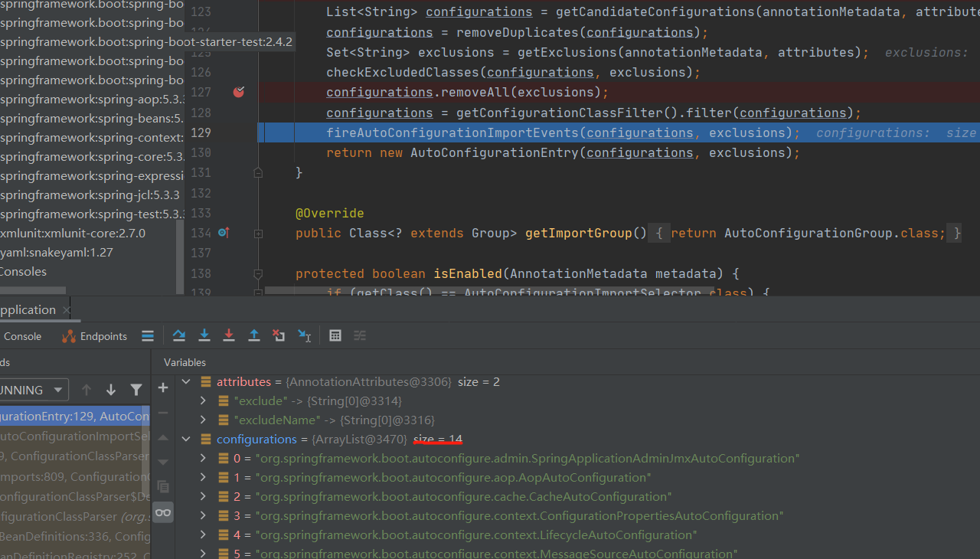Click the Step Into debugger icon

pyautogui.click(x=204, y=335)
